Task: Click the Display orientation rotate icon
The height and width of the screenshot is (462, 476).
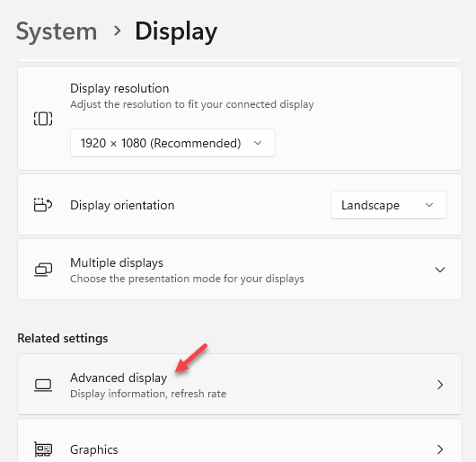Action: point(43,205)
